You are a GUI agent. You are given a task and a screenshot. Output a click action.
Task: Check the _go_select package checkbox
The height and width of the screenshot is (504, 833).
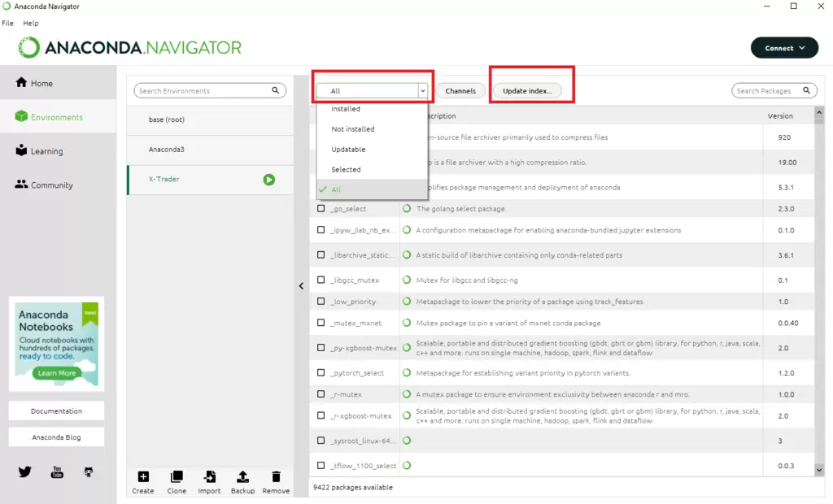coord(321,208)
